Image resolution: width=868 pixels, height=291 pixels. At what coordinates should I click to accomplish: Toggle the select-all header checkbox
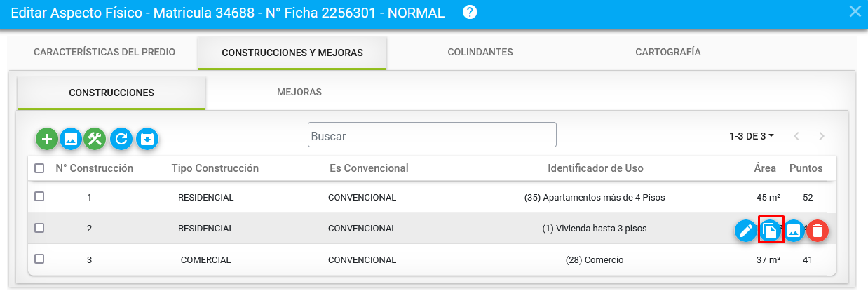[x=39, y=168]
